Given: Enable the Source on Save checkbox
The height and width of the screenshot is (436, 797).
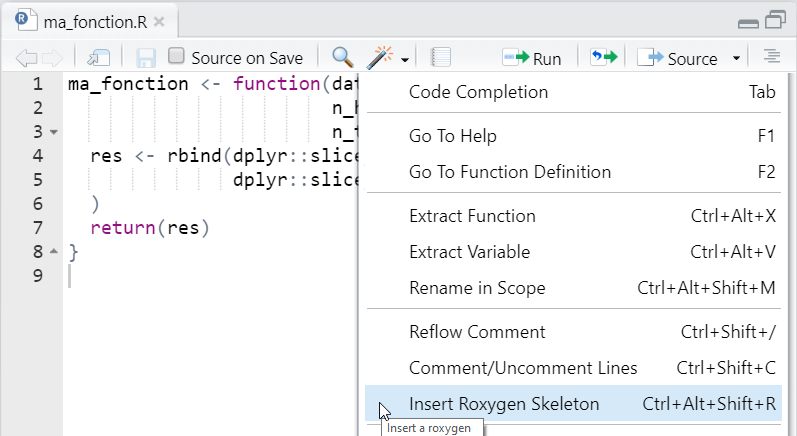Looking at the screenshot, I should pos(176,56).
